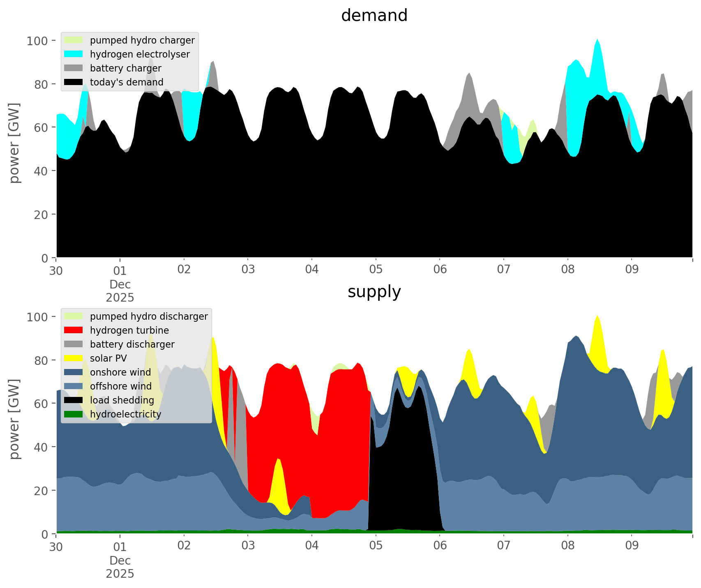This screenshot has width=701, height=588.
Task: Click the "08" date tick under supply chart
Action: click(x=567, y=546)
